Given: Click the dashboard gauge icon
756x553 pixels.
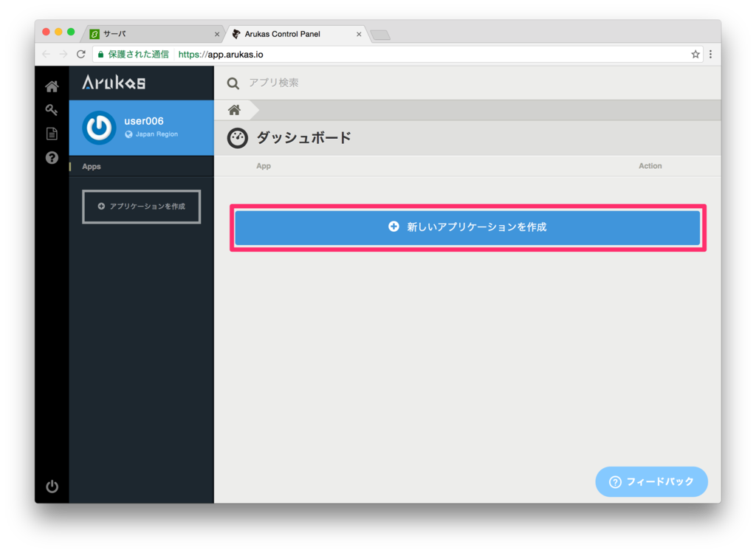Looking at the screenshot, I should 237,138.
